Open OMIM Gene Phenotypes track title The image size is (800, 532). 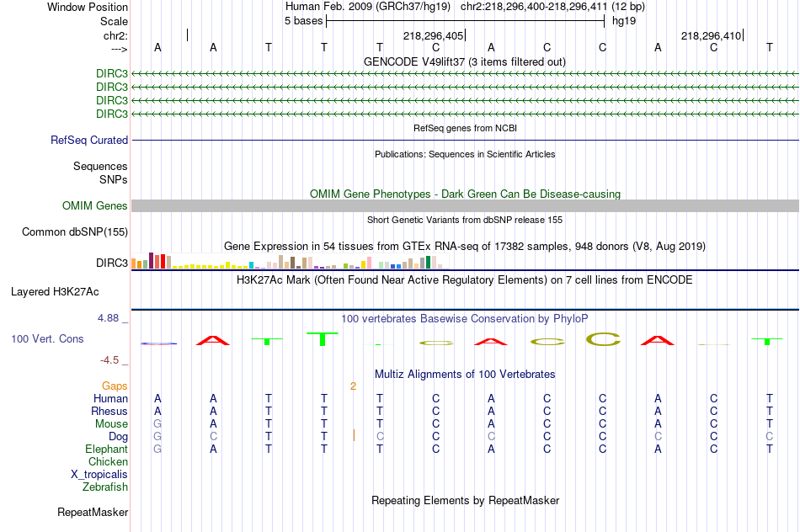click(465, 194)
